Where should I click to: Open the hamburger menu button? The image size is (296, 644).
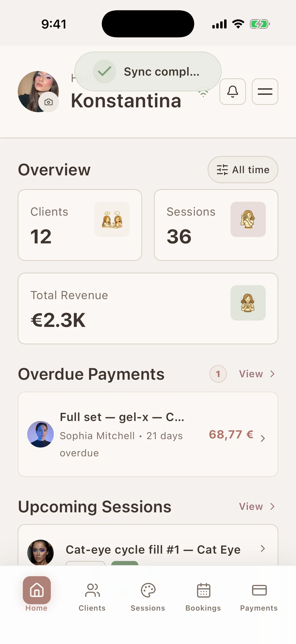point(265,92)
